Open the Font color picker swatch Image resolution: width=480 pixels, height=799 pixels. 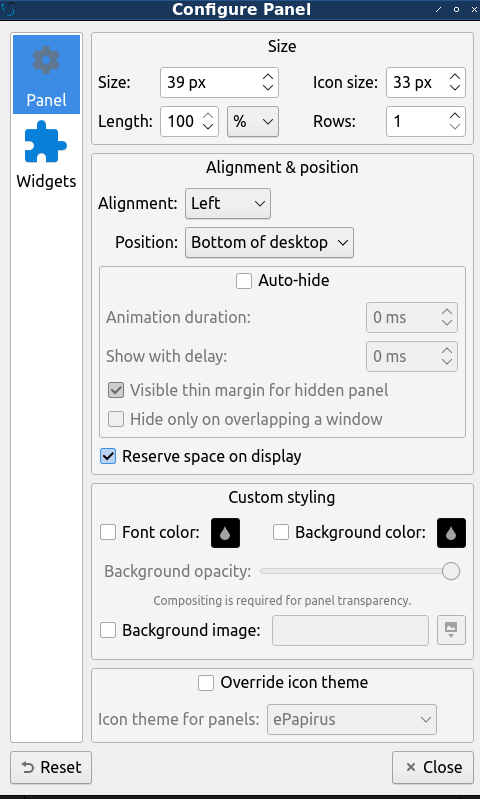(225, 533)
